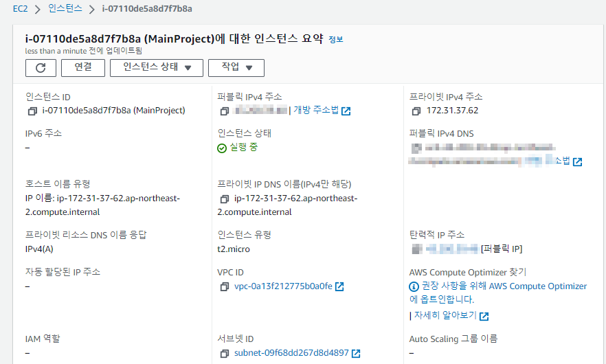Screen dimensions: 606x364
Task: Click the t2.micro instance type value
Action: 234,249
